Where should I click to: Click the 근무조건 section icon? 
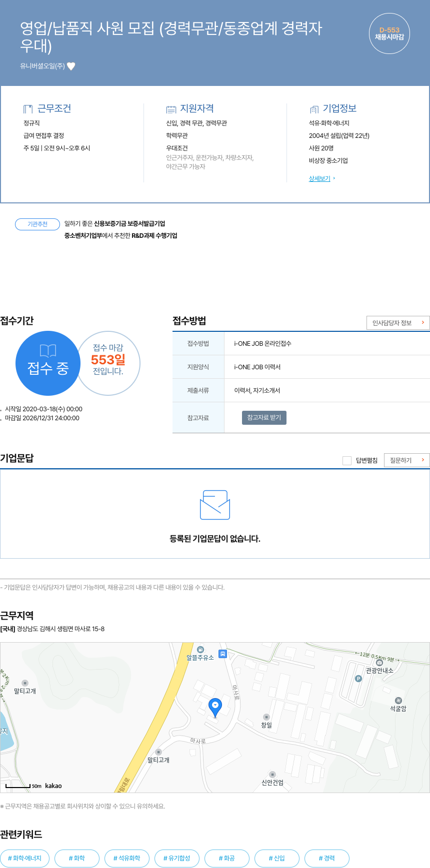[x=28, y=109]
